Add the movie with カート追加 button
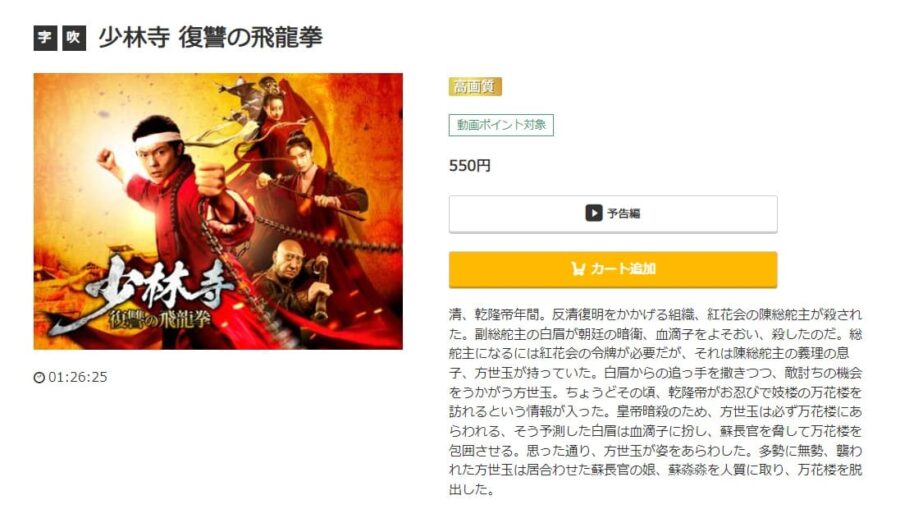This screenshot has width=900, height=523. (613, 269)
